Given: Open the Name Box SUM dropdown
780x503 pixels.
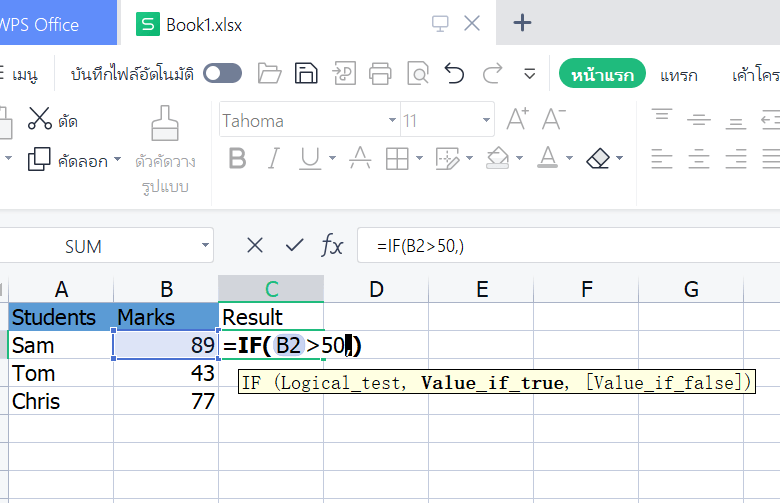Looking at the screenshot, I should coord(205,245).
